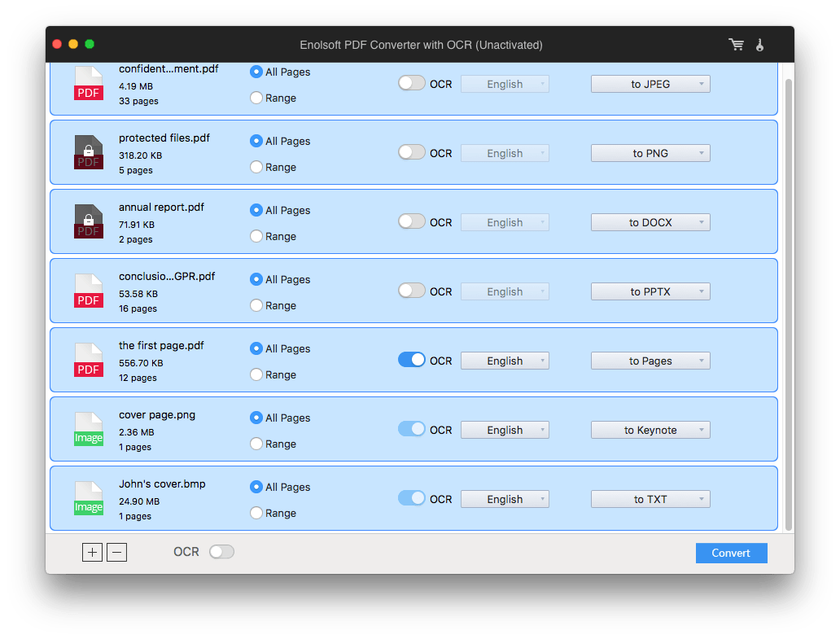The height and width of the screenshot is (639, 840).
Task: Click file name 'John's cover.bmp'
Action: click(162, 484)
